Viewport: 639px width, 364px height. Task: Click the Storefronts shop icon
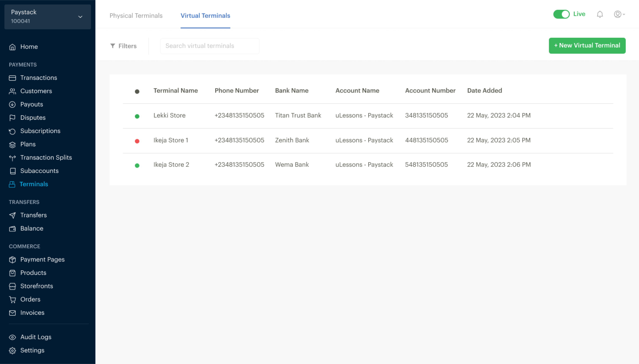point(12,286)
